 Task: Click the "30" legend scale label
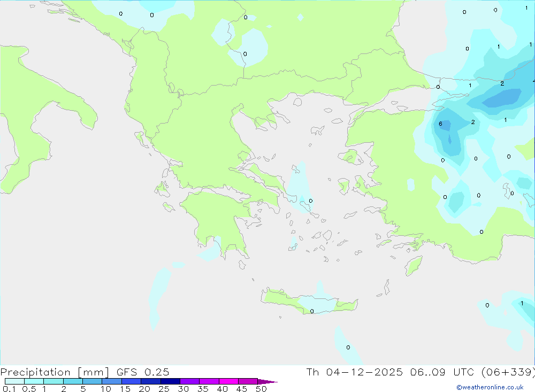click(184, 389)
